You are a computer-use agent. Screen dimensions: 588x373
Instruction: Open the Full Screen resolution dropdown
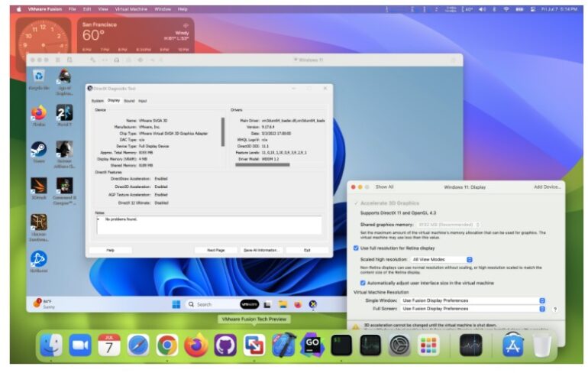click(473, 309)
